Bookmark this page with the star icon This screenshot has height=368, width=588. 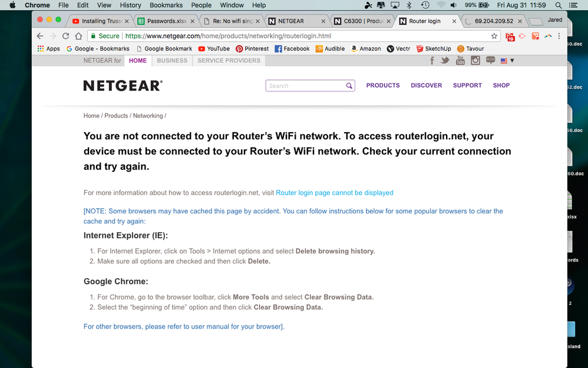pos(494,35)
